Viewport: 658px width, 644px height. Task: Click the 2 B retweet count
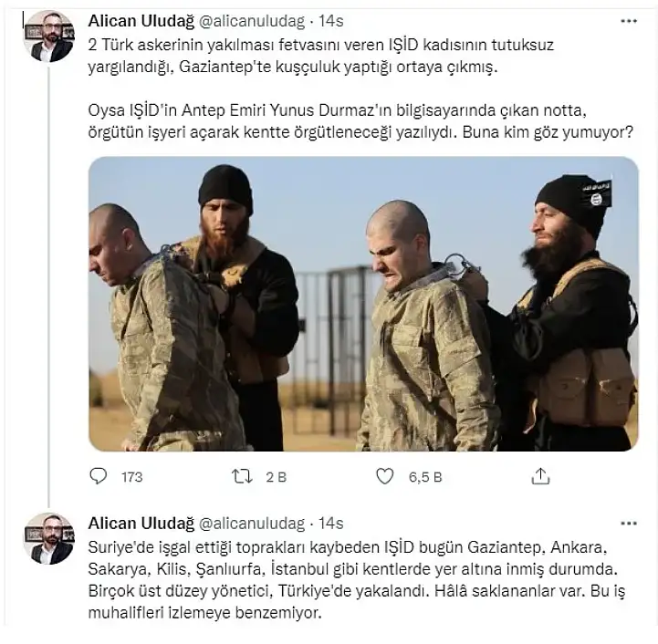pos(277,477)
